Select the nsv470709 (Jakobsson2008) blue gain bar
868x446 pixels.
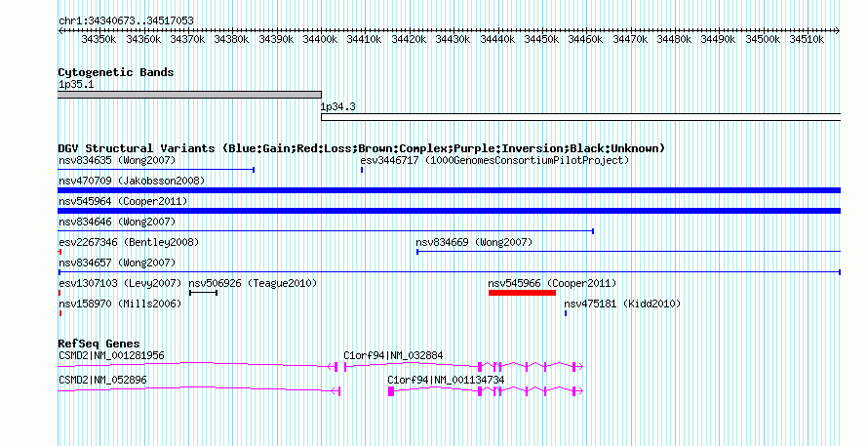(450, 190)
